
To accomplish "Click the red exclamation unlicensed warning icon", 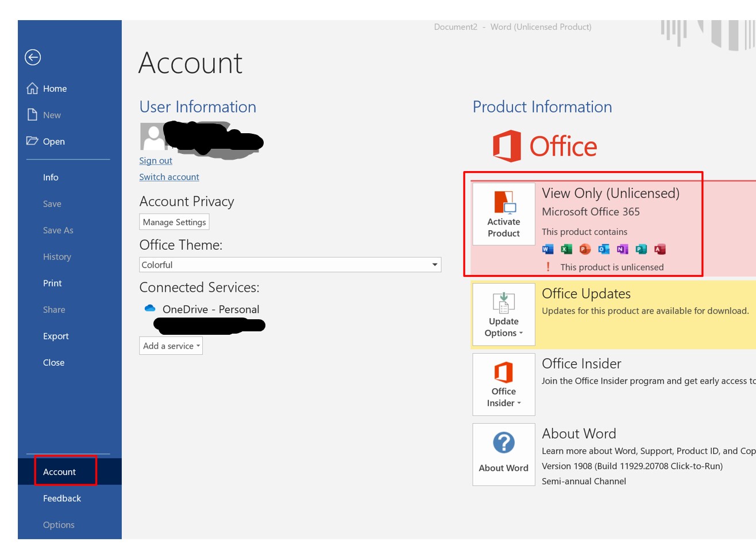I will click(548, 267).
